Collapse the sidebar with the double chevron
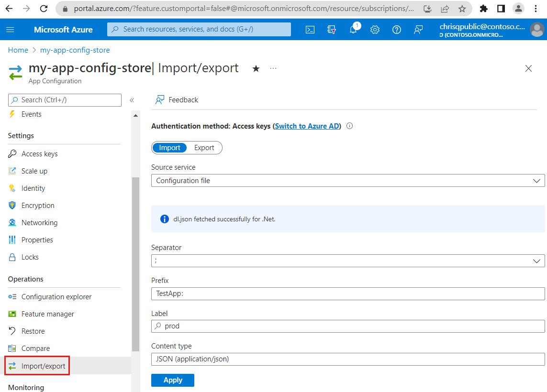Image resolution: width=547 pixels, height=392 pixels. [x=132, y=100]
